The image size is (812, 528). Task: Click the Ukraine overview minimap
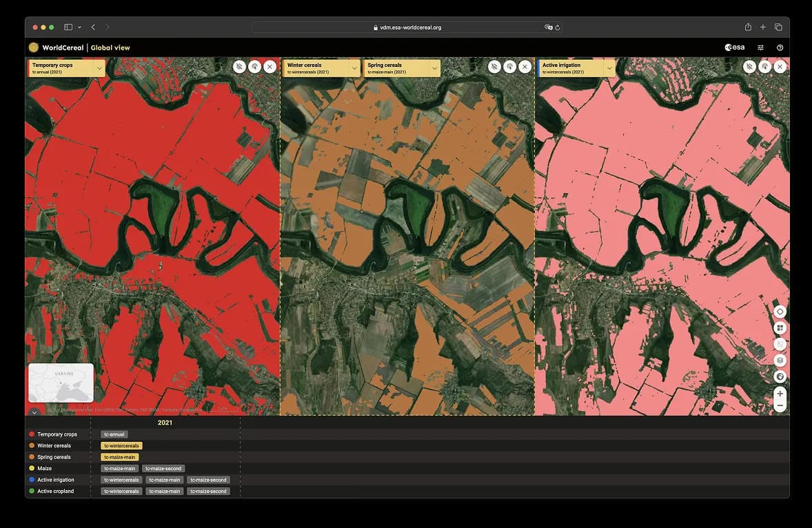coord(61,383)
